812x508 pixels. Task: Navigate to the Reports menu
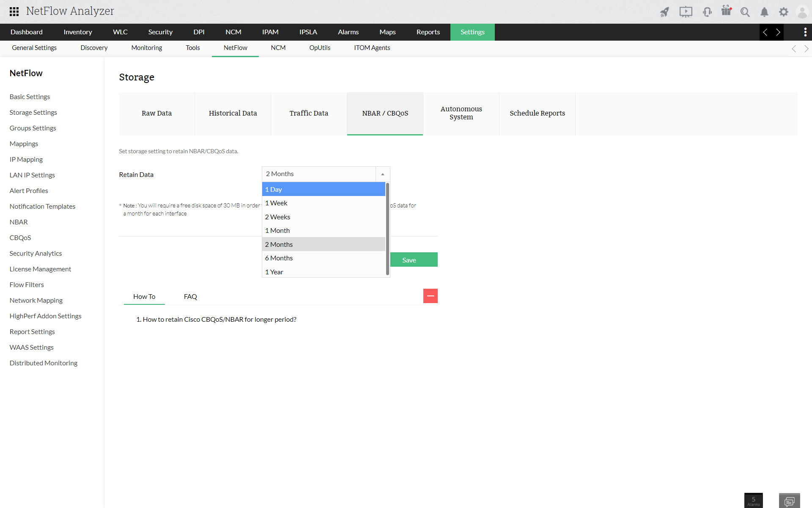pyautogui.click(x=428, y=32)
